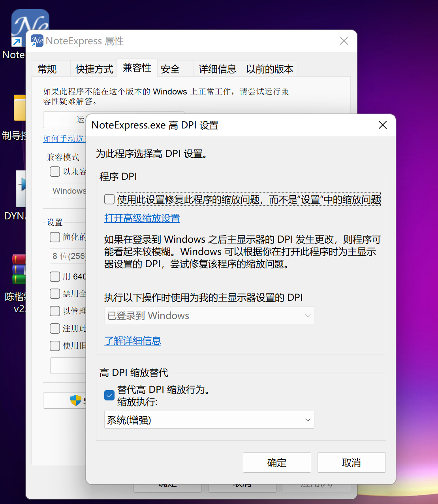The width and height of the screenshot is (438, 504).
Task: Confirm with 确定 in the DPI dialog
Action: pos(277,462)
